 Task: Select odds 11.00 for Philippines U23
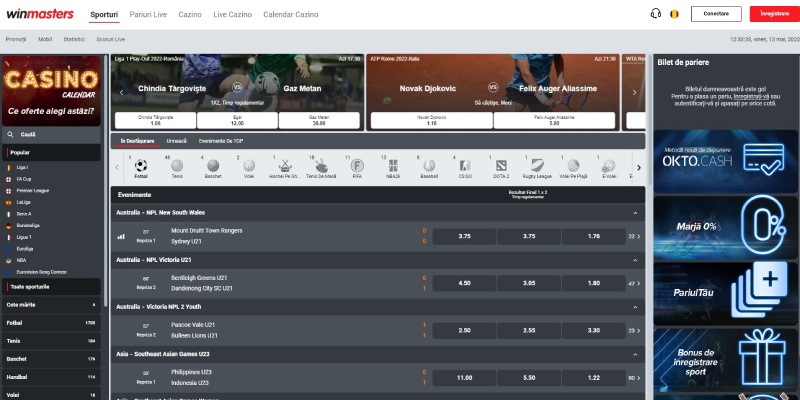[x=464, y=378]
